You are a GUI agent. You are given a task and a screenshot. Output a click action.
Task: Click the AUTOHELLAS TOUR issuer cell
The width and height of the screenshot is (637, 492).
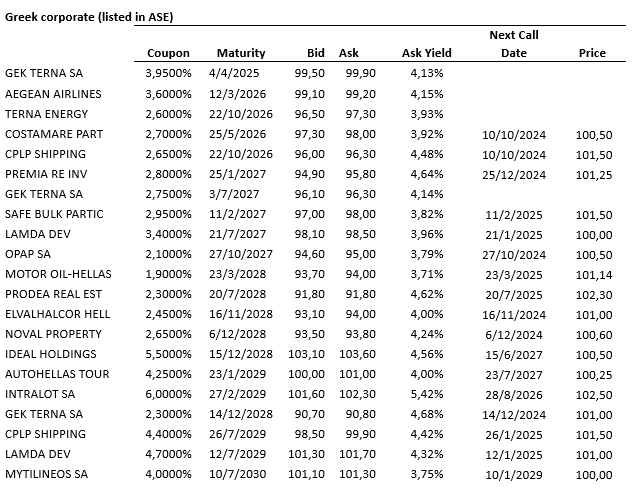(57, 374)
